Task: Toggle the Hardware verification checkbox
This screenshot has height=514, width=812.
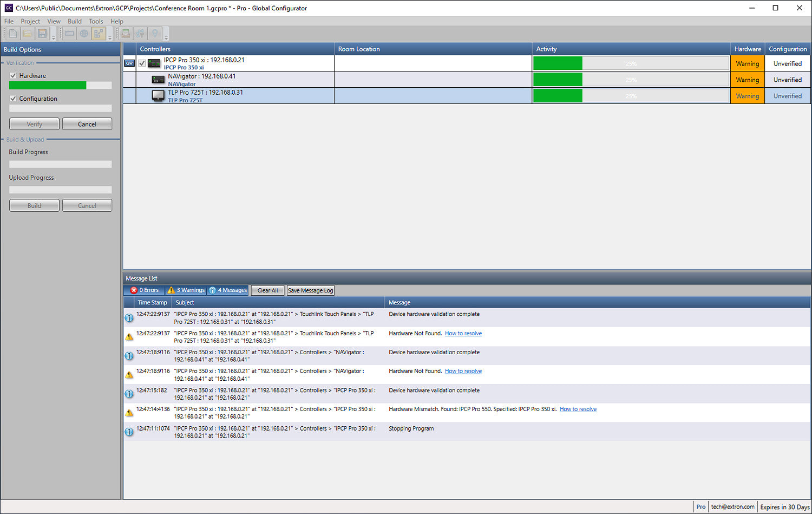Action: 13,76
